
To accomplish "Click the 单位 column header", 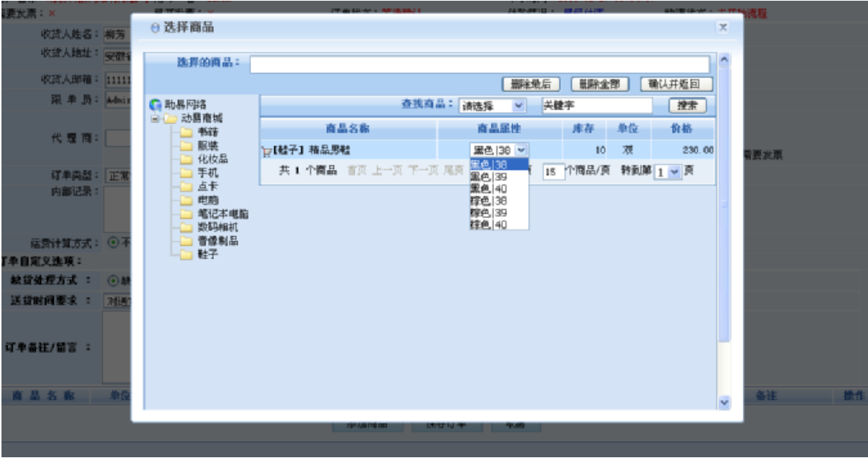I will tap(628, 129).
